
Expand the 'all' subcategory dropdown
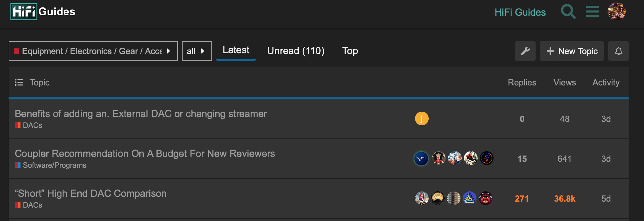pyautogui.click(x=197, y=51)
